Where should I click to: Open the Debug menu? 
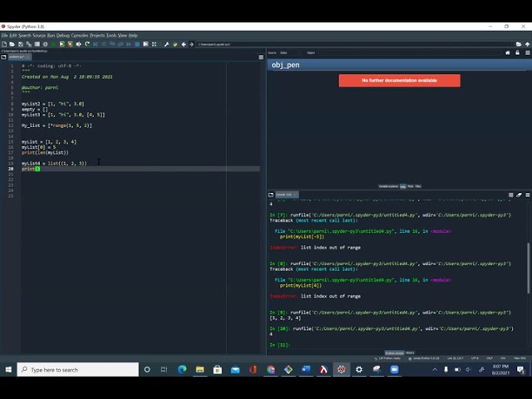point(63,35)
